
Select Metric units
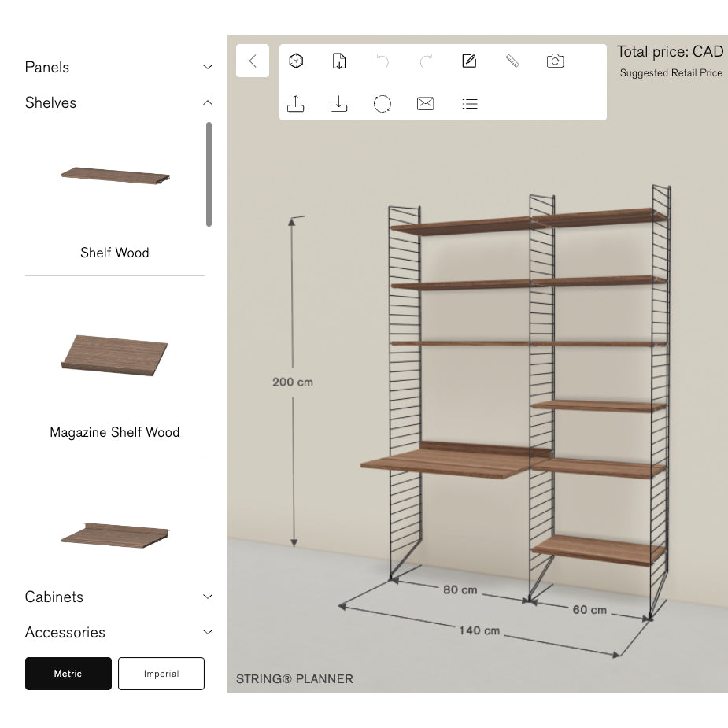[68, 674]
